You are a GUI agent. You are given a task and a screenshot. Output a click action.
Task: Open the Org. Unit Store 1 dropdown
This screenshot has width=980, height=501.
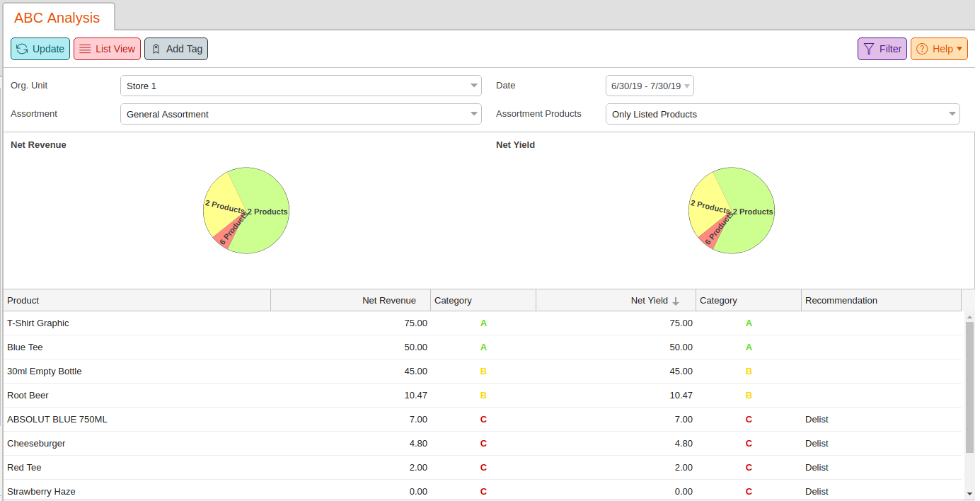tap(473, 86)
